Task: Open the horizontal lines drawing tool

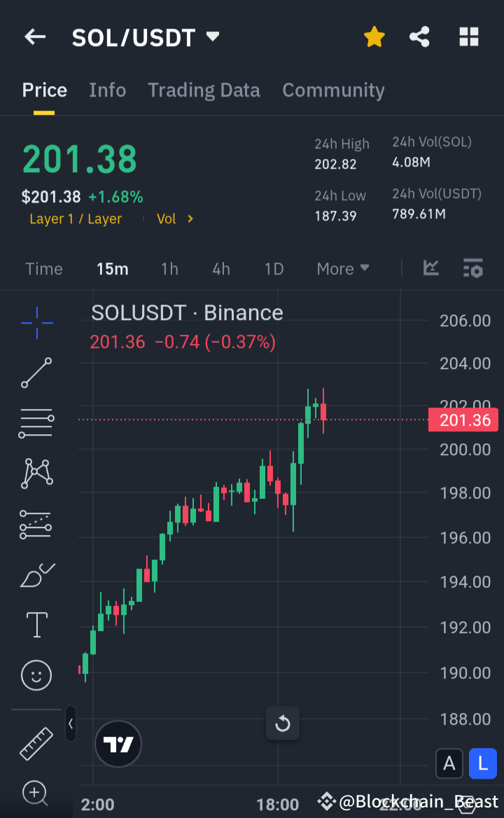Action: [36, 423]
